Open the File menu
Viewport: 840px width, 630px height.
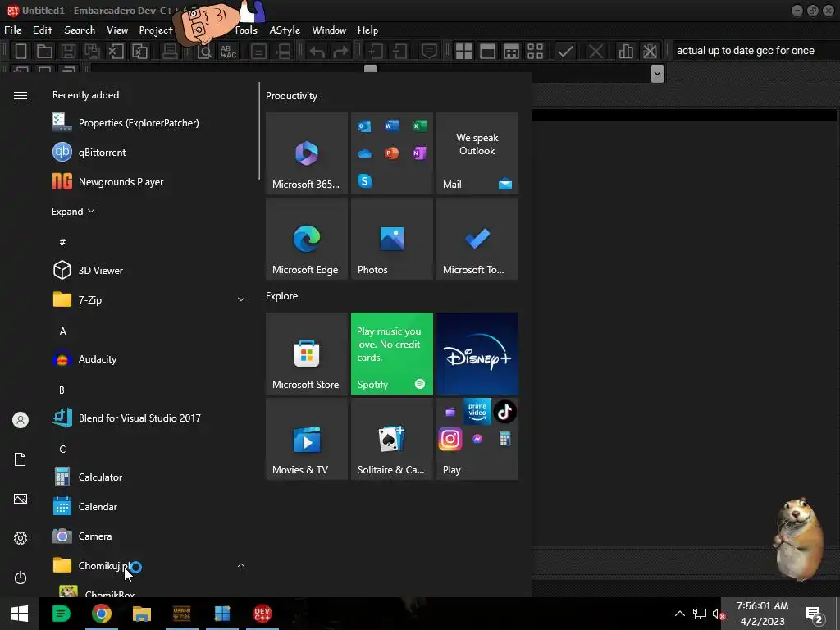click(13, 30)
